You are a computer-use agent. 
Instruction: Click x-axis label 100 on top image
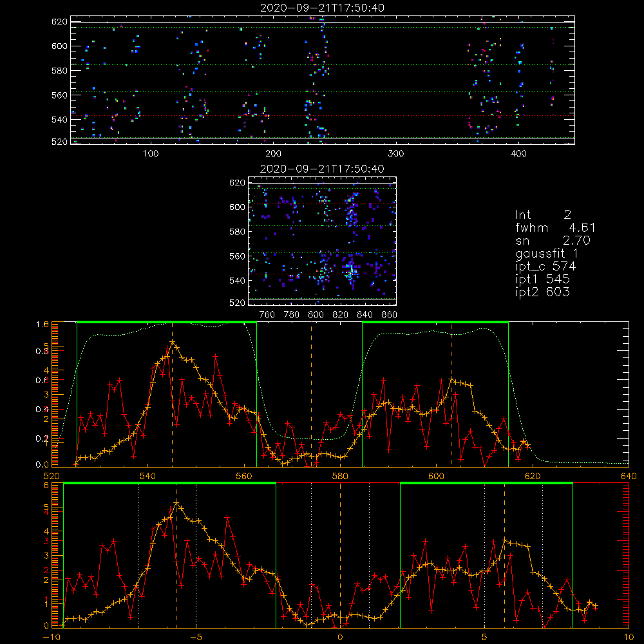click(x=151, y=154)
